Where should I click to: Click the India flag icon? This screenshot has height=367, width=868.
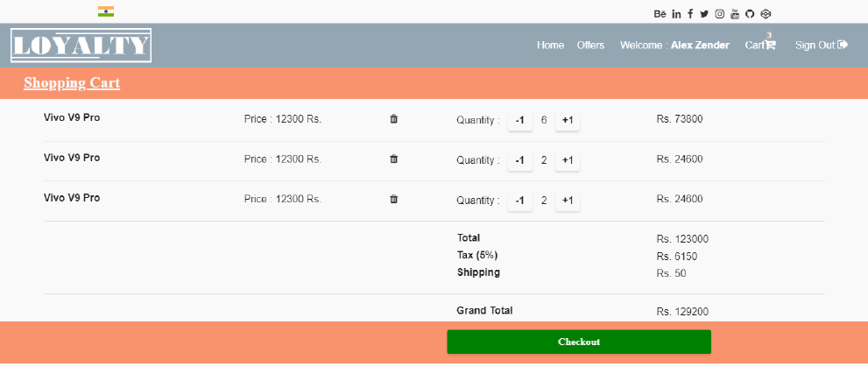[x=106, y=11]
